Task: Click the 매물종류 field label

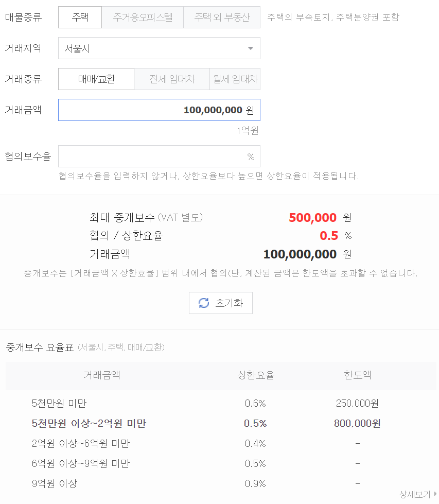Action: tap(23, 18)
